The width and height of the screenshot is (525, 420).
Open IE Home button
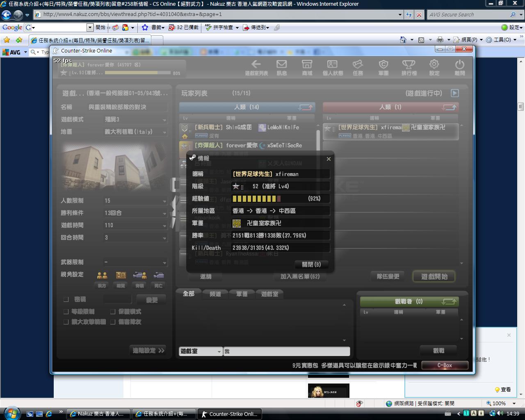coord(404,40)
